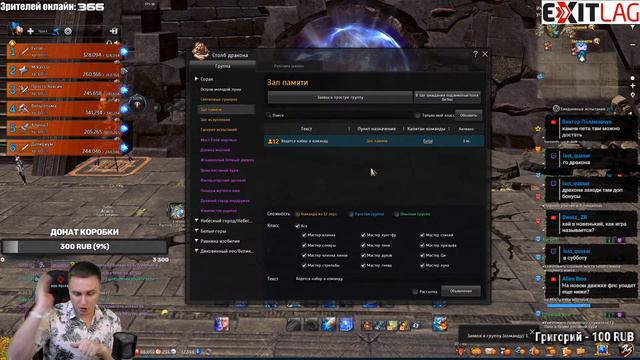Click the blue orb beside party member 6
This screenshot has width=640, height=360.
pyautogui.click(x=124, y=148)
